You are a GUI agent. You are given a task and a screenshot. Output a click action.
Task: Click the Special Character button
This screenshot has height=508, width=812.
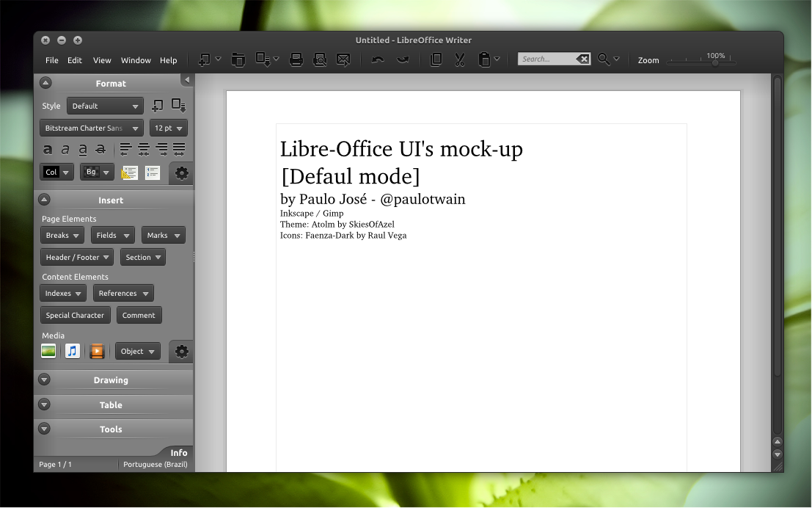[x=75, y=315]
